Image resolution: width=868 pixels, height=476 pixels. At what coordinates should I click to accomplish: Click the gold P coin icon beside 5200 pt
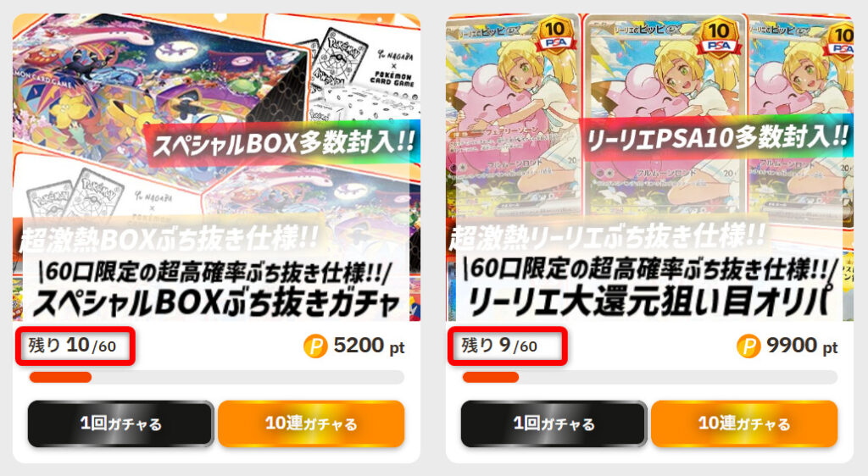pos(315,346)
